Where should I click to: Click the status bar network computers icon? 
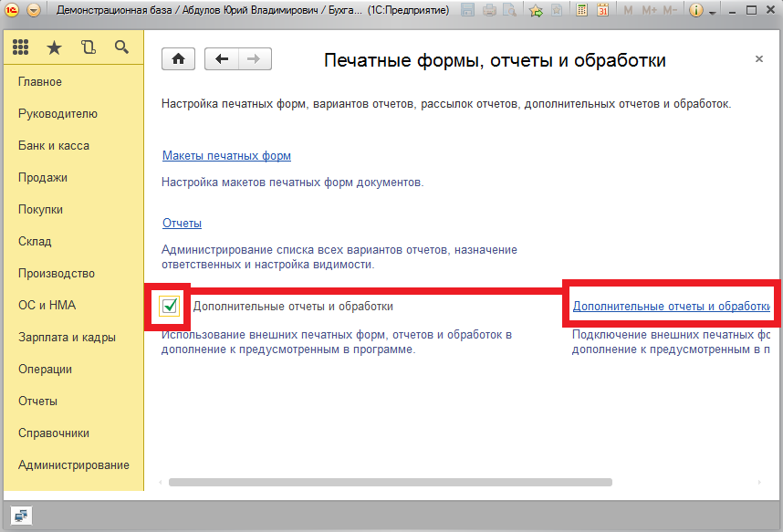(x=20, y=515)
